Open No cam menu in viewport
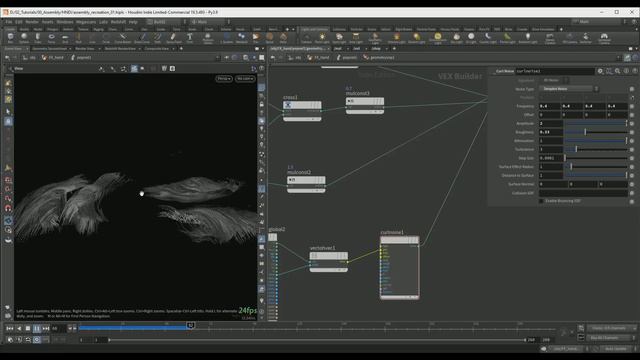This screenshot has height=360, width=640. 245,78
